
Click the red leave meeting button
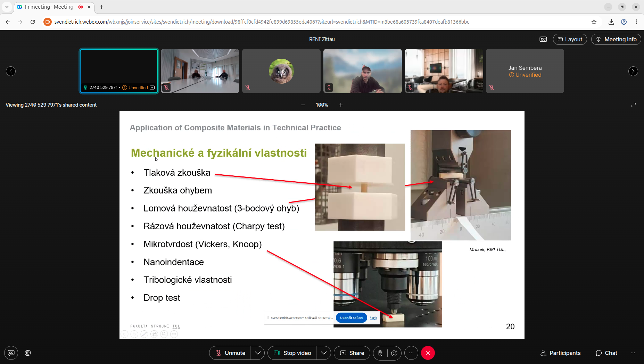pos(428,353)
